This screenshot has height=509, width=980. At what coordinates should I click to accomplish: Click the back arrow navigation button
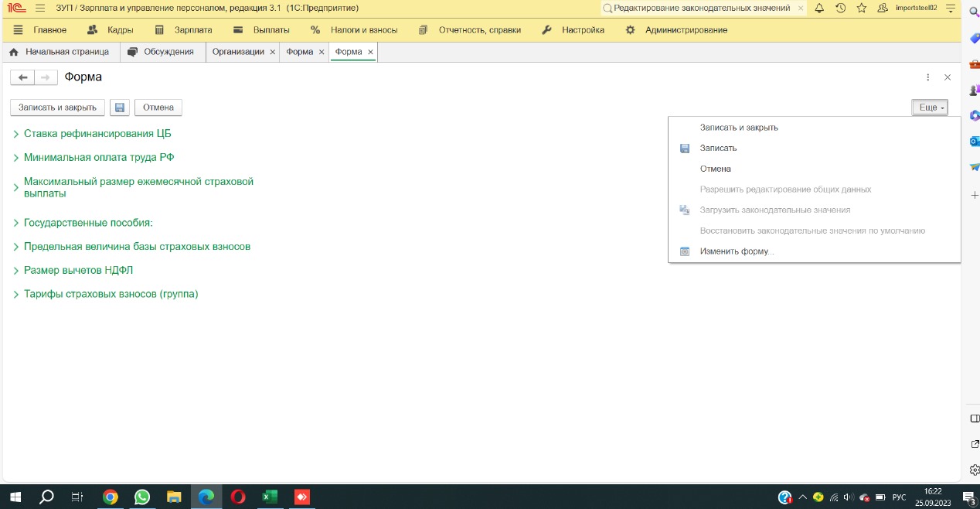[x=23, y=77]
